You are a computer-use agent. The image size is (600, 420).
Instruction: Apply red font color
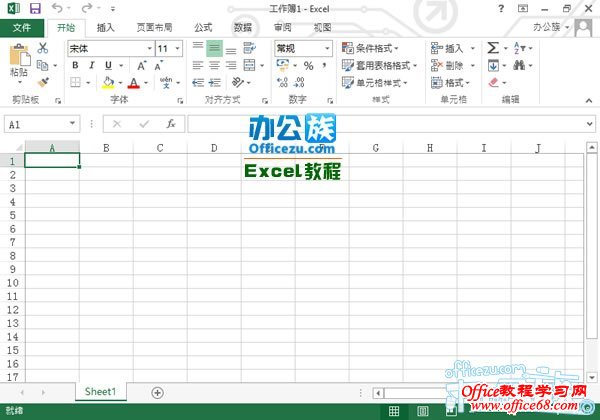[134, 82]
